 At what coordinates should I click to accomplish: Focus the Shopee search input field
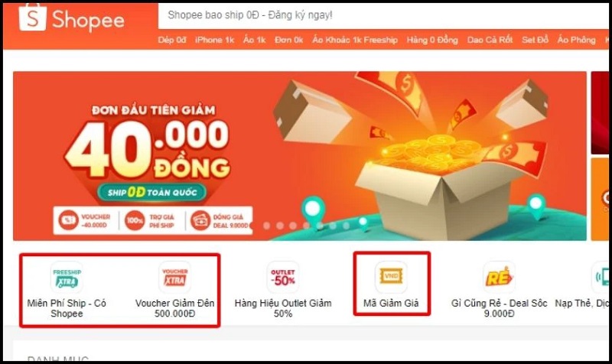(x=383, y=15)
